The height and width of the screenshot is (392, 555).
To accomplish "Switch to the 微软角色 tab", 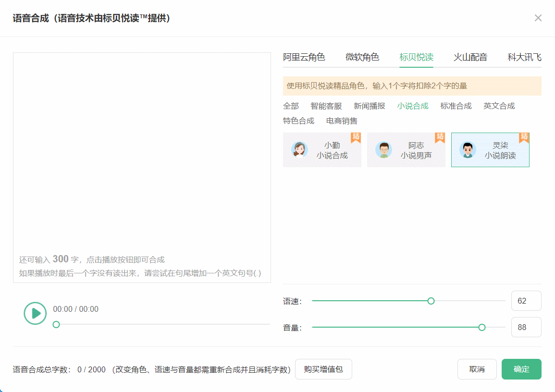I will [x=362, y=57].
